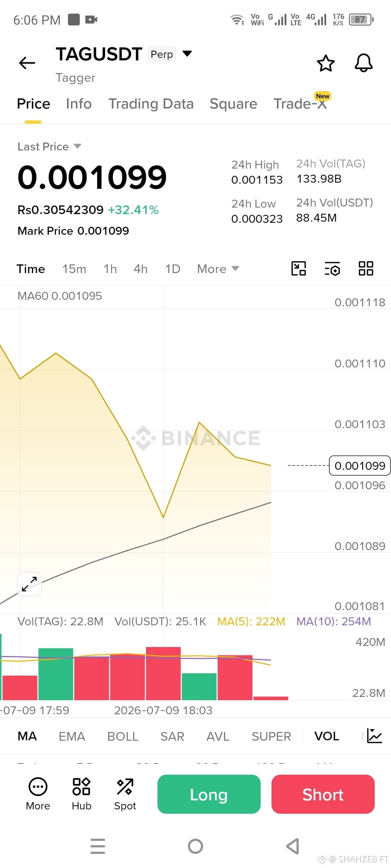Open chart settings icon
The image size is (391, 868).
[x=332, y=269]
